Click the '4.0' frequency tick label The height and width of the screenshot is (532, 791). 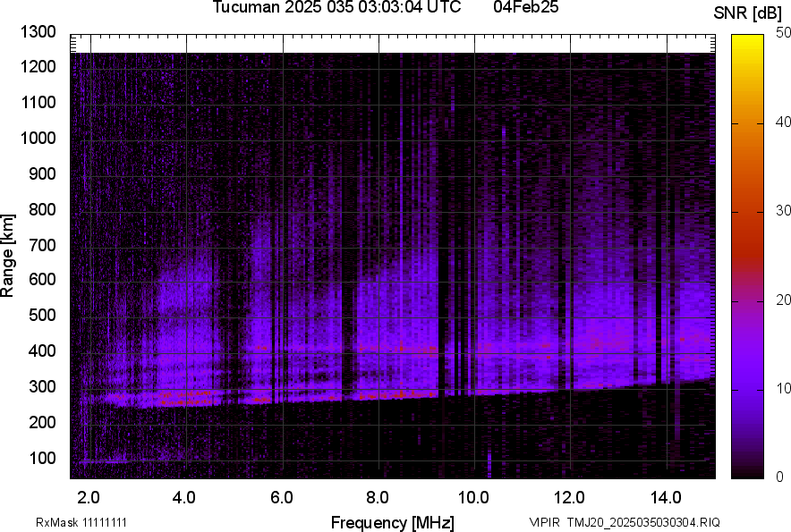point(184,498)
